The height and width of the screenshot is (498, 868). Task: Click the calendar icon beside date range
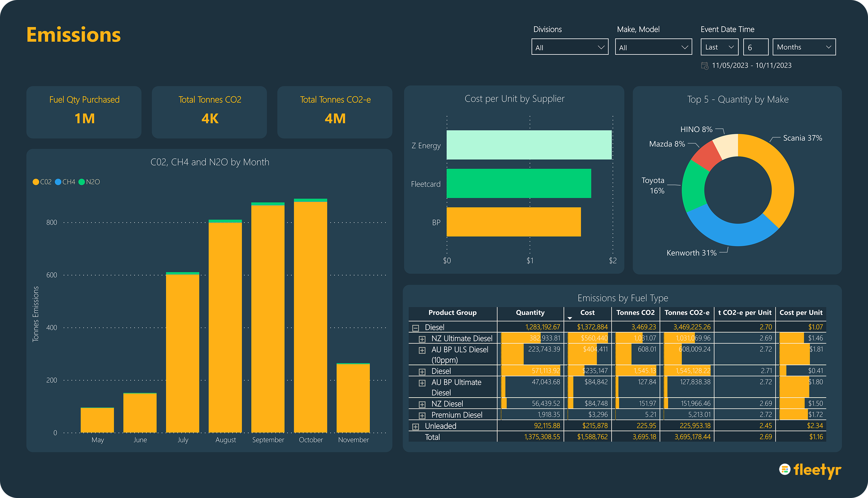point(705,65)
